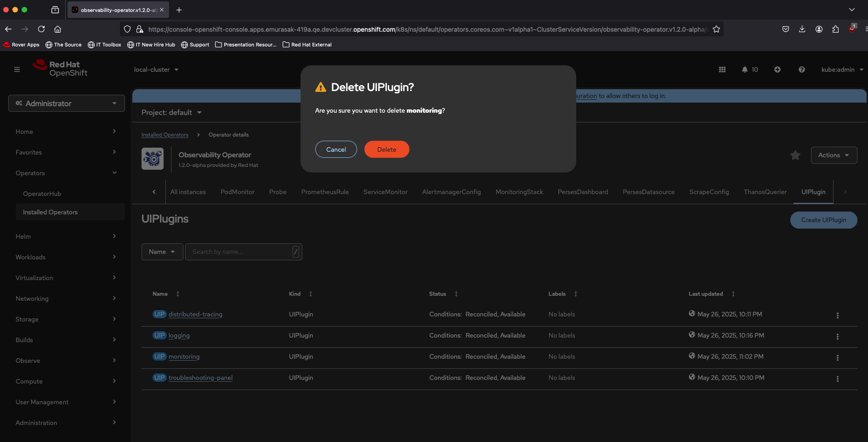Switch to the All instances tab
The image size is (868, 442).
188,192
